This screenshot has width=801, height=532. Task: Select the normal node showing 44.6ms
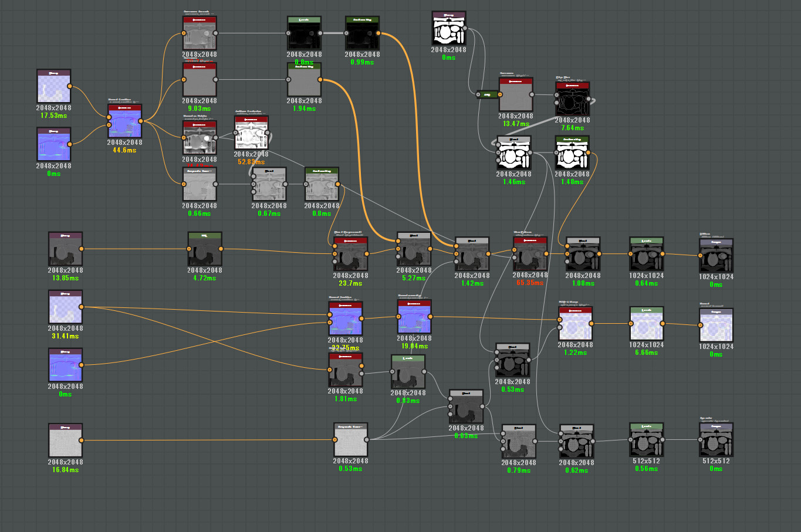[124, 121]
